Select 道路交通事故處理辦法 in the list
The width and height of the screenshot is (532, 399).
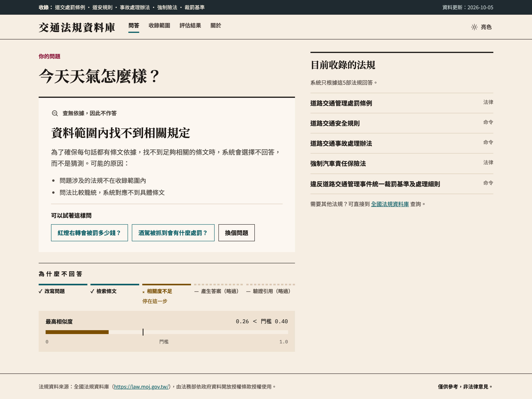point(402,143)
